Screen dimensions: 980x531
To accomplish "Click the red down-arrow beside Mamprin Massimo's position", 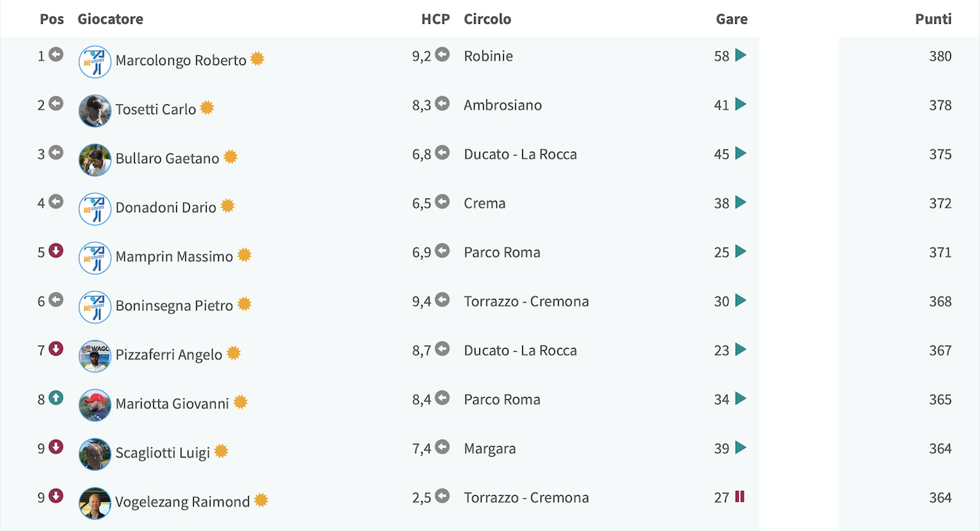I will (x=56, y=251).
